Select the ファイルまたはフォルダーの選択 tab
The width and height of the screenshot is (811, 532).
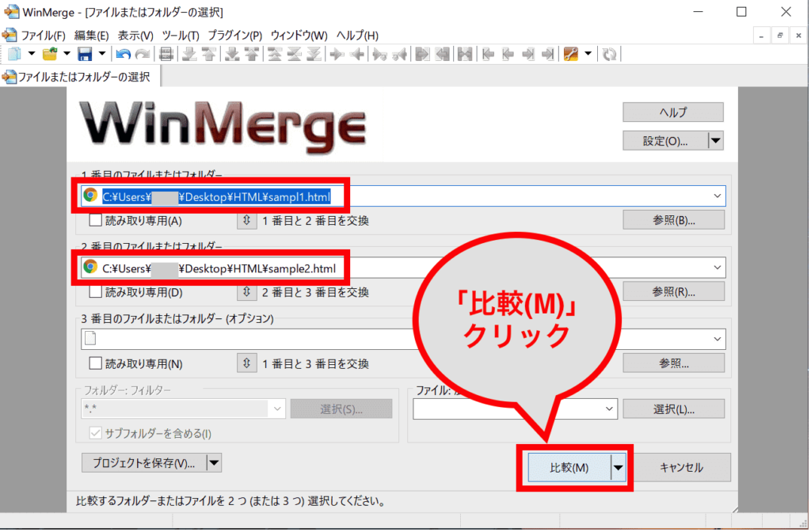(x=81, y=77)
